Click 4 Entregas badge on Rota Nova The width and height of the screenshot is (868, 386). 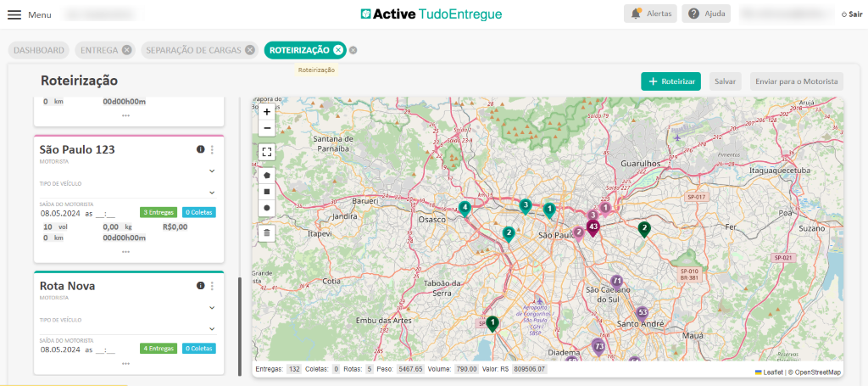pyautogui.click(x=159, y=349)
